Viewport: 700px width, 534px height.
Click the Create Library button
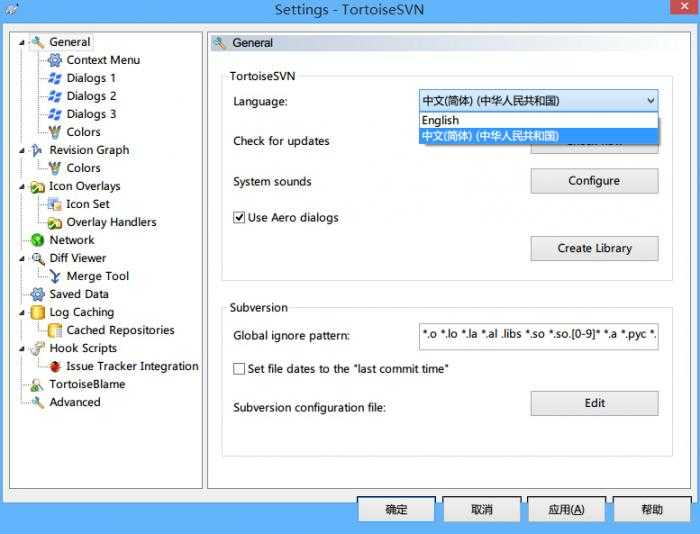[594, 248]
